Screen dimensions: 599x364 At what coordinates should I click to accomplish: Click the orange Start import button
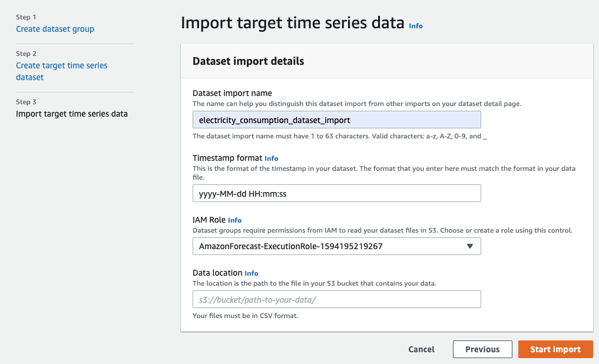(555, 349)
